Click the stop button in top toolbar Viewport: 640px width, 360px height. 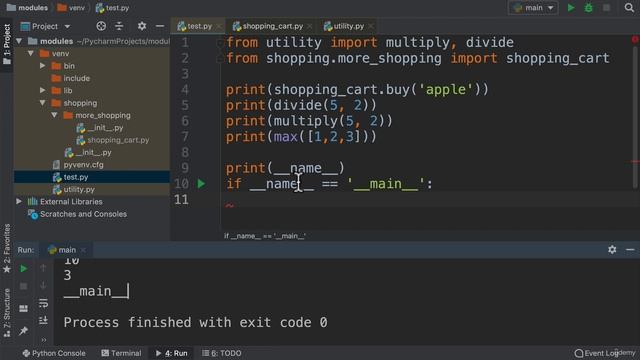coord(607,8)
